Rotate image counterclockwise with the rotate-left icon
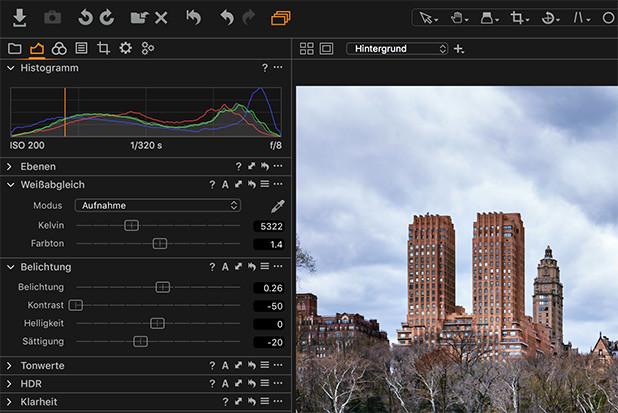The width and height of the screenshot is (618, 413). (x=86, y=18)
